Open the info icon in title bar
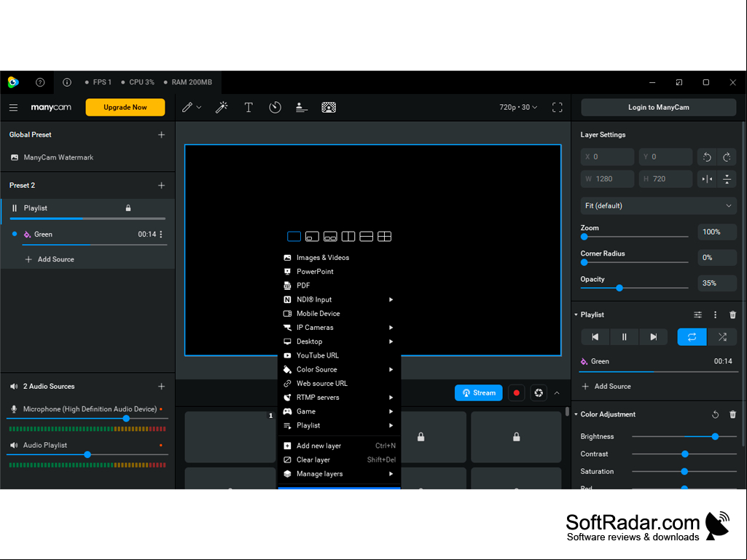 (67, 82)
